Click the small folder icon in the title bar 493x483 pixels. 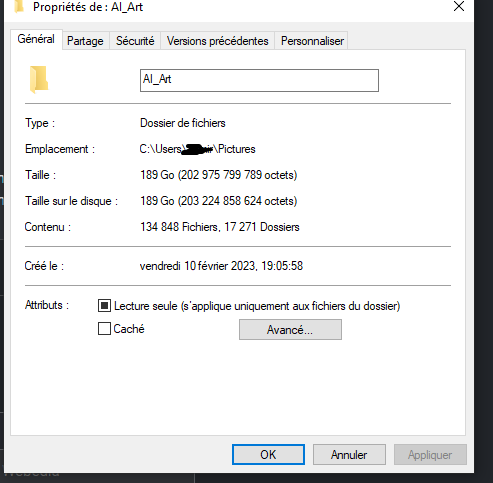click(19, 6)
